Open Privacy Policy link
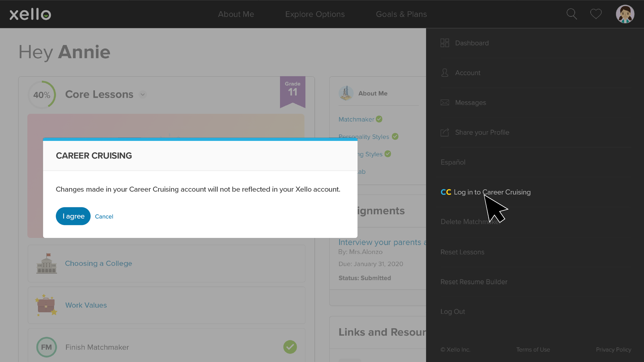 pos(613,349)
